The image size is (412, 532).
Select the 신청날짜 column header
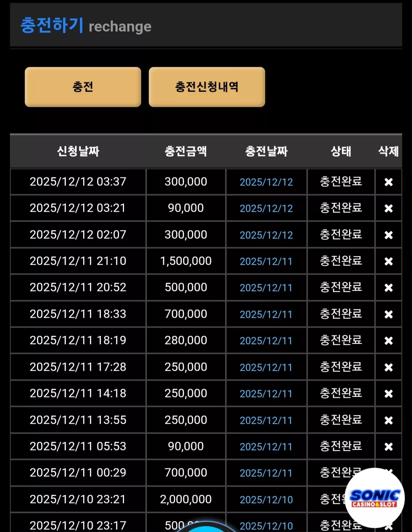[78, 151]
